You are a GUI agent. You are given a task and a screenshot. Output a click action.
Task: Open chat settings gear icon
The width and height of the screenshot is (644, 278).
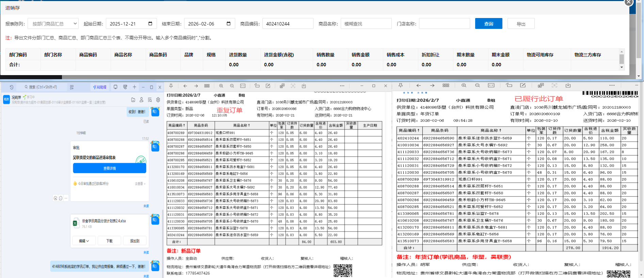pyautogui.click(x=158, y=100)
